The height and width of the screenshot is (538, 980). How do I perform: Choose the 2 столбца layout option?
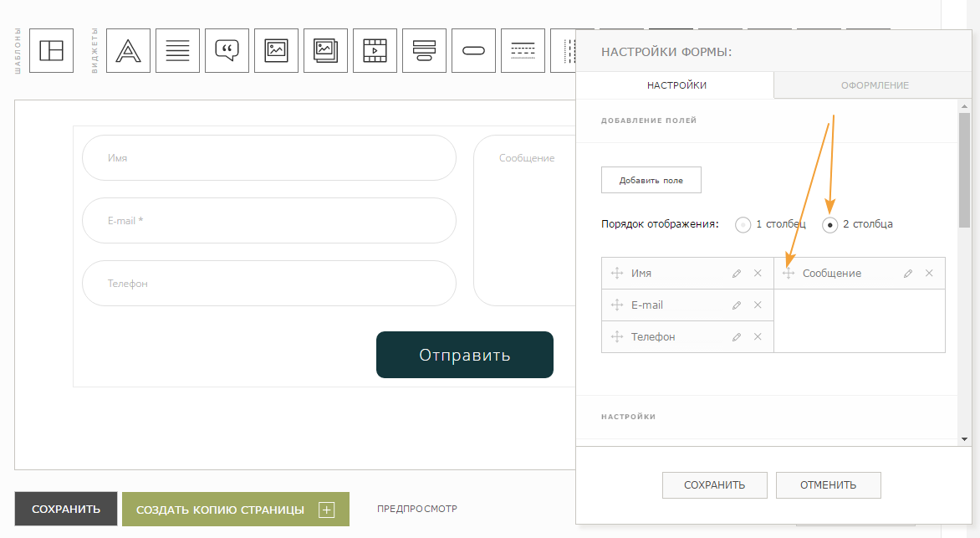pyautogui.click(x=829, y=224)
